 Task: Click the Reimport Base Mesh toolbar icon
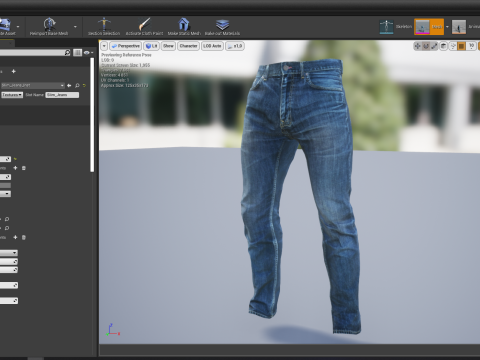[x=49, y=24]
